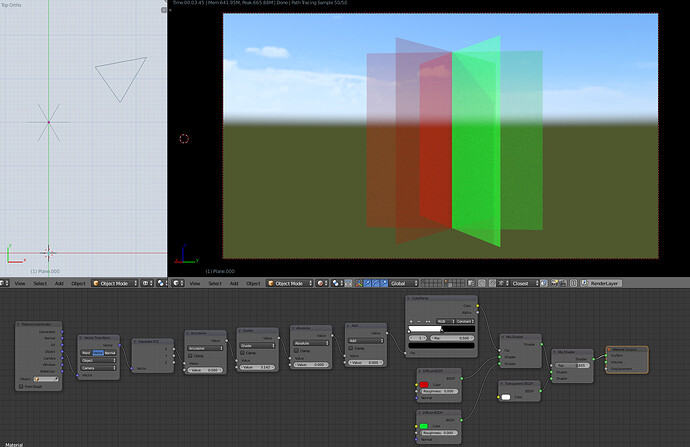
Task: Toggle Clamp checkbox on the Absolute node
Action: (x=296, y=351)
